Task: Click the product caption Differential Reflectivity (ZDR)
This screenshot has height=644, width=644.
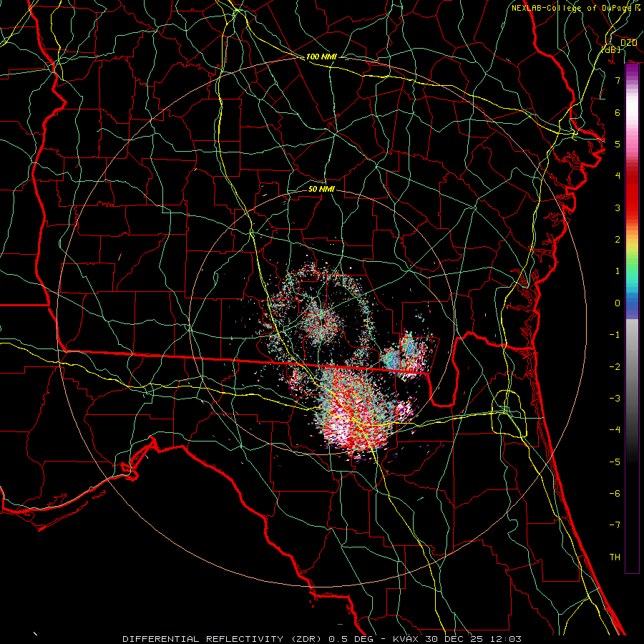Action: click(x=223, y=639)
